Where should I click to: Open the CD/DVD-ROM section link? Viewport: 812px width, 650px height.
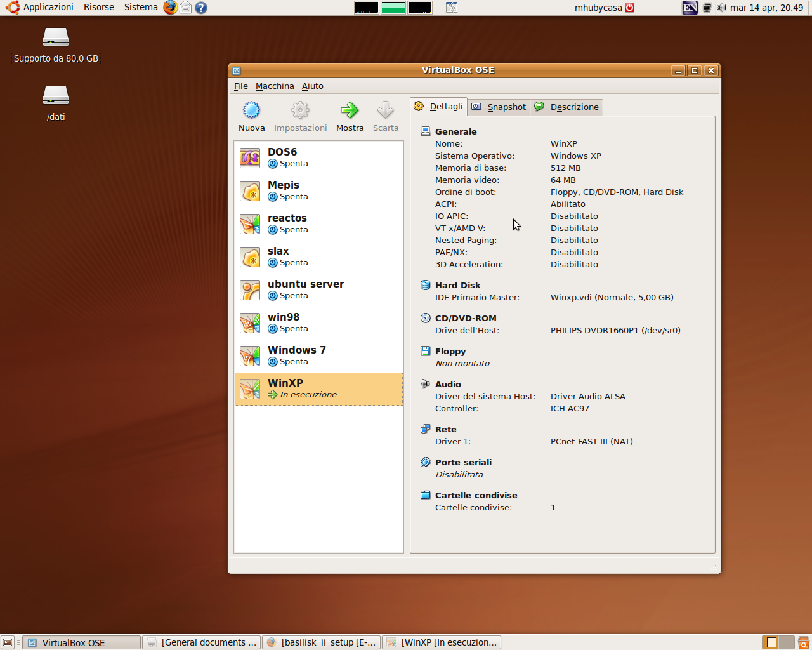click(466, 318)
